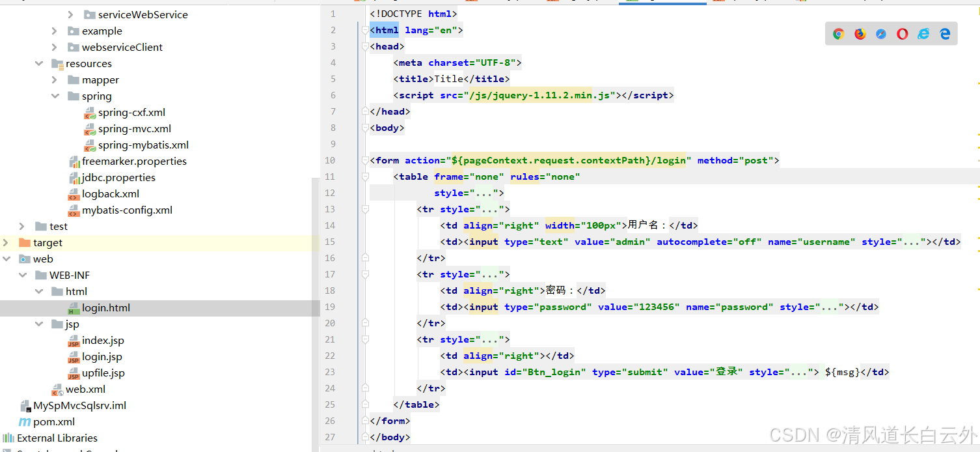Click line number 15 in the gutter
Viewport: 980px width, 452px height.
pos(330,242)
